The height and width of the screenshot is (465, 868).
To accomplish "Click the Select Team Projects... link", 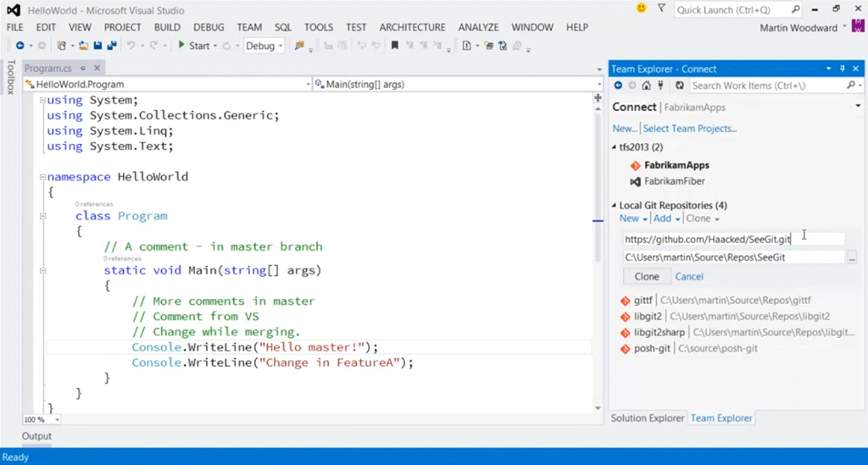I will tap(690, 128).
